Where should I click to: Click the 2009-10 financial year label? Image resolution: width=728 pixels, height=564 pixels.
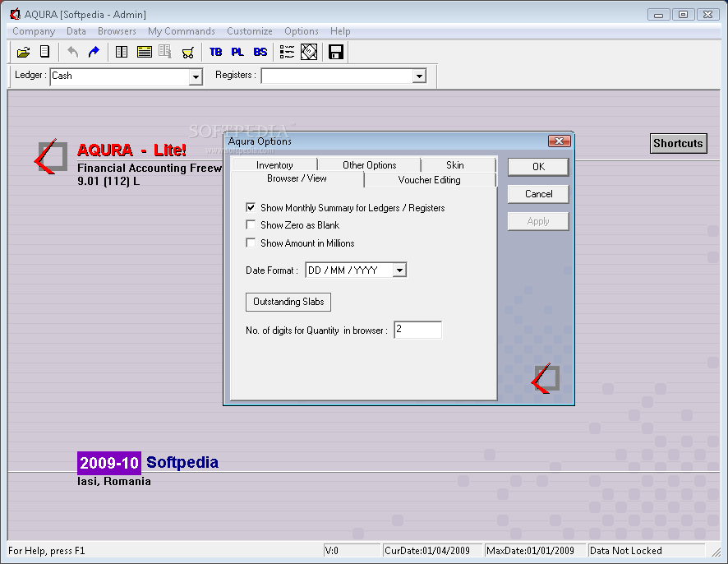109,463
